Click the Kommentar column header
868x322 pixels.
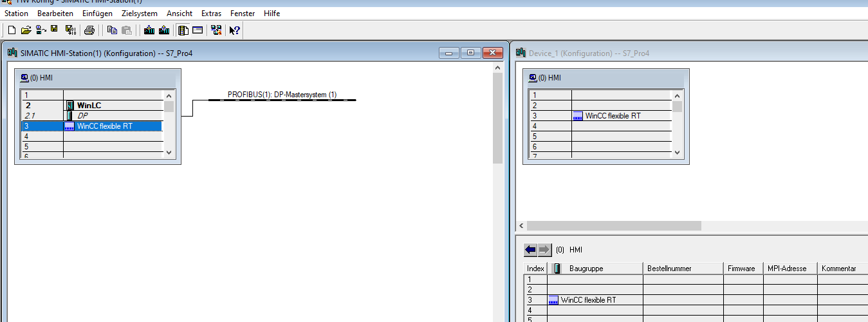coord(842,269)
